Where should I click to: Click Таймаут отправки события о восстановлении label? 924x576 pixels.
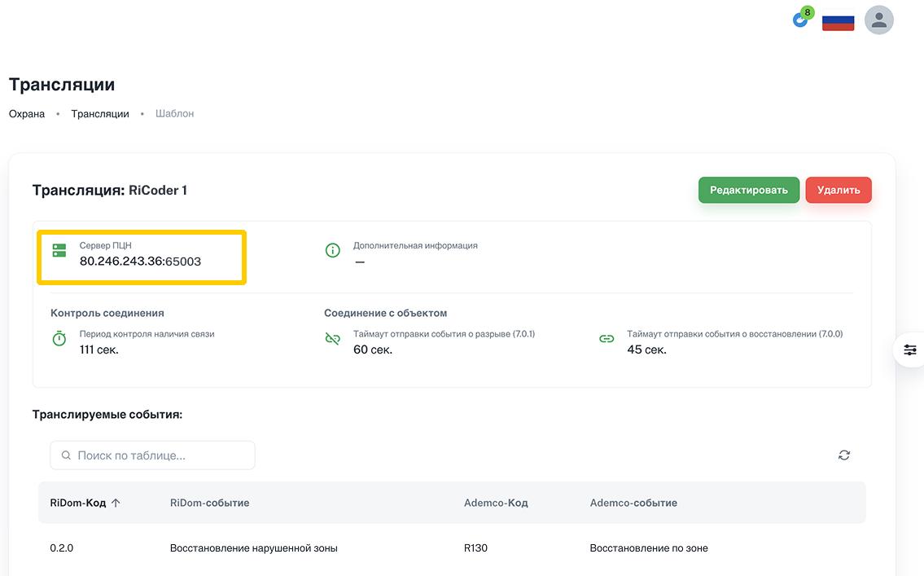(x=735, y=334)
